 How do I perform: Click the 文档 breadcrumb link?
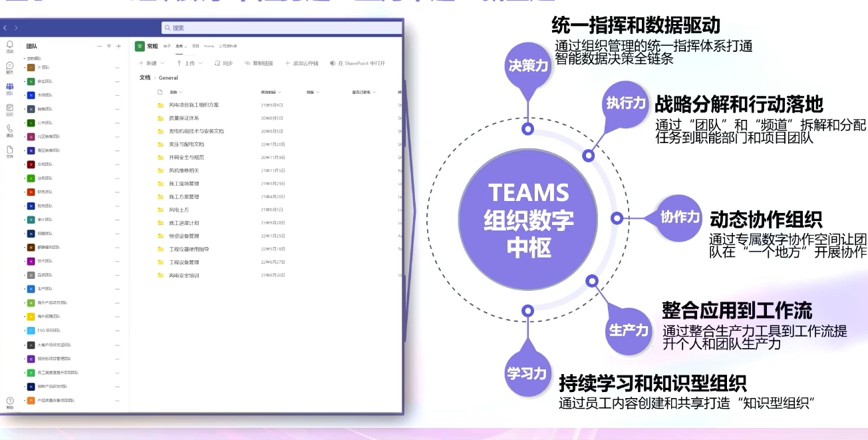point(144,77)
